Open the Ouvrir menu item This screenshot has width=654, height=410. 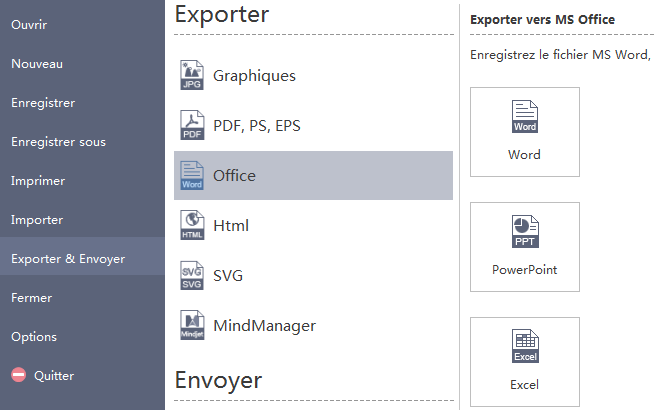pos(29,24)
